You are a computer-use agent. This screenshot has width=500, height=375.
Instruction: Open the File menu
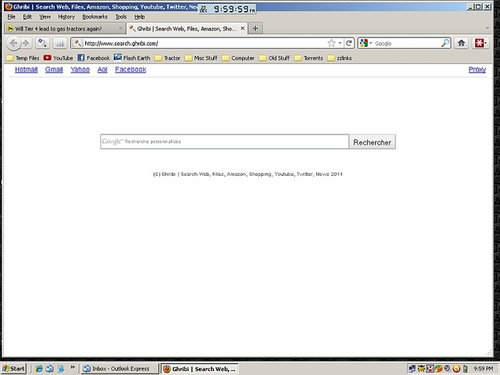[11, 17]
